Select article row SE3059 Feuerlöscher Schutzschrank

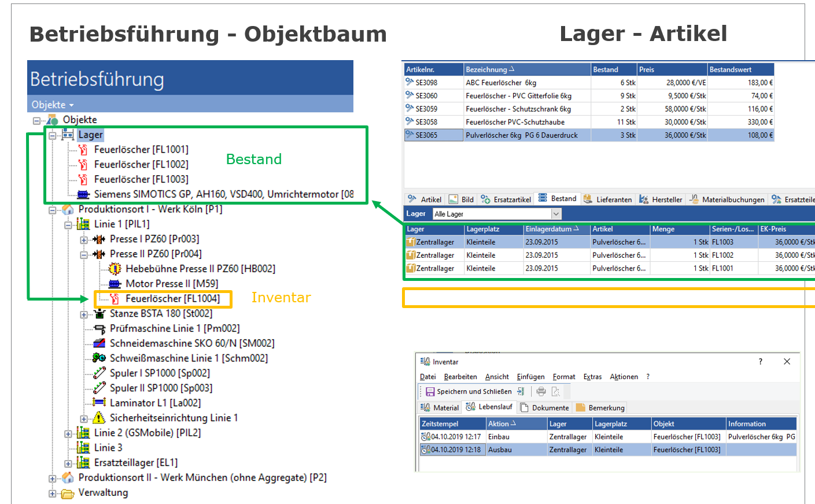coord(518,109)
